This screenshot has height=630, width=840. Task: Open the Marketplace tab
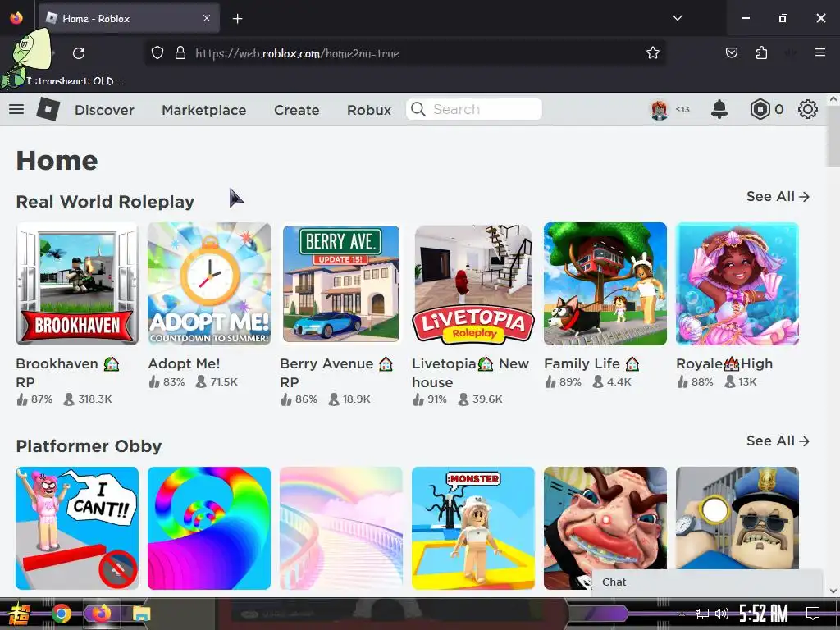point(204,110)
